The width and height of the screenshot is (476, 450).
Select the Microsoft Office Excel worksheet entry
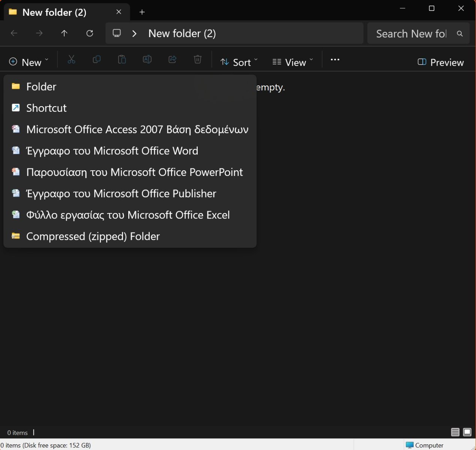[x=130, y=215]
